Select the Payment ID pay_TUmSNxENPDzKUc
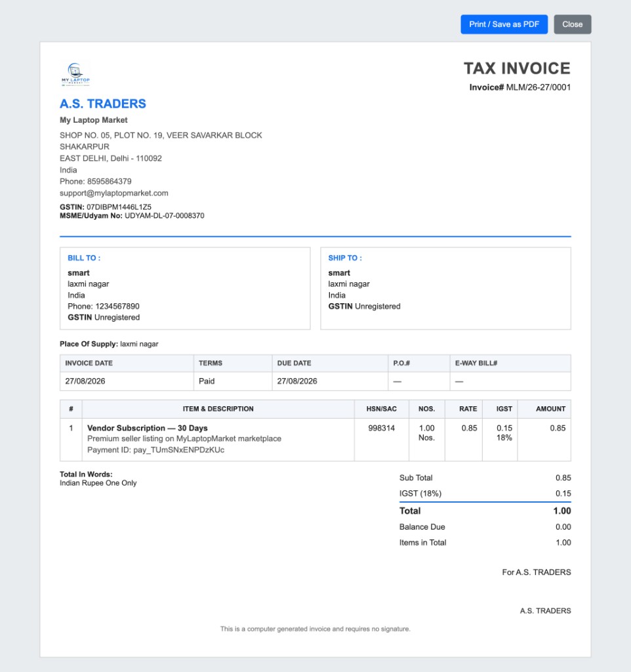Image resolution: width=631 pixels, height=672 pixels. point(155,450)
